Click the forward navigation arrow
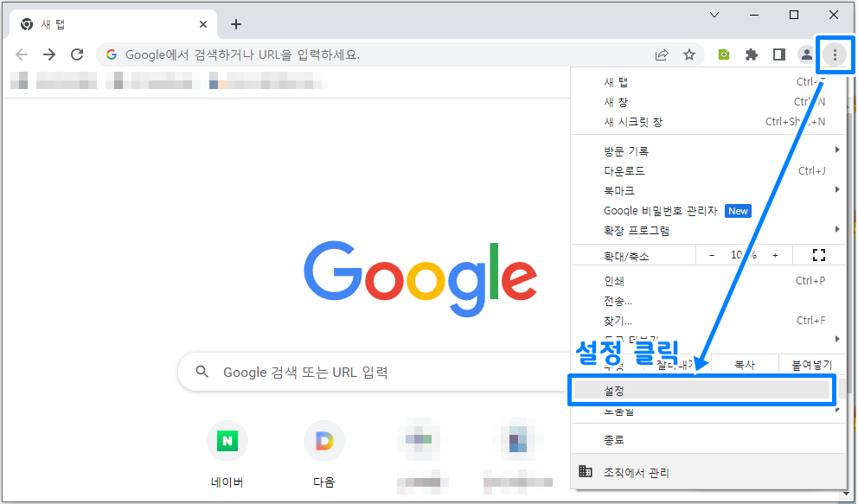The height and width of the screenshot is (504, 858). 49,54
